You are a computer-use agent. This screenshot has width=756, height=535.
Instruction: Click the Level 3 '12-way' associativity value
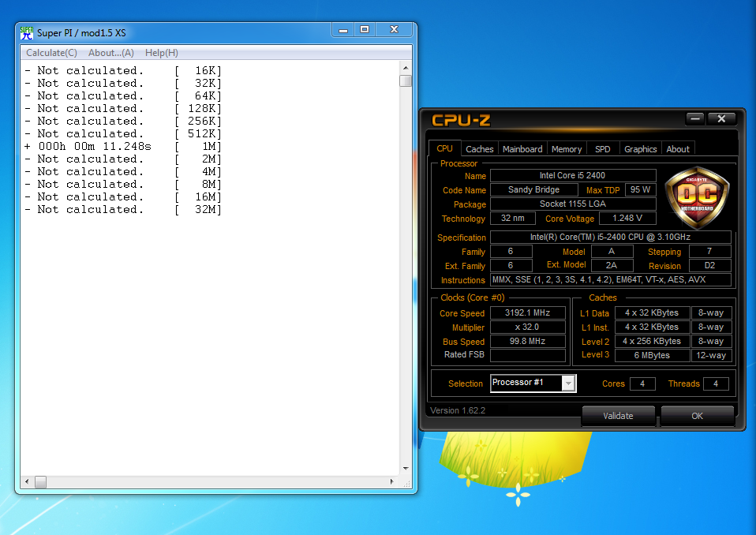pos(711,355)
